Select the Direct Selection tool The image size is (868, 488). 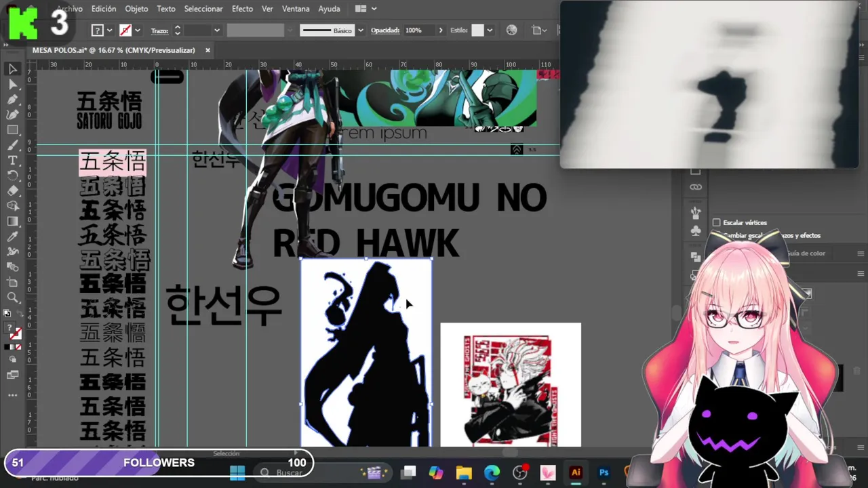(x=13, y=84)
